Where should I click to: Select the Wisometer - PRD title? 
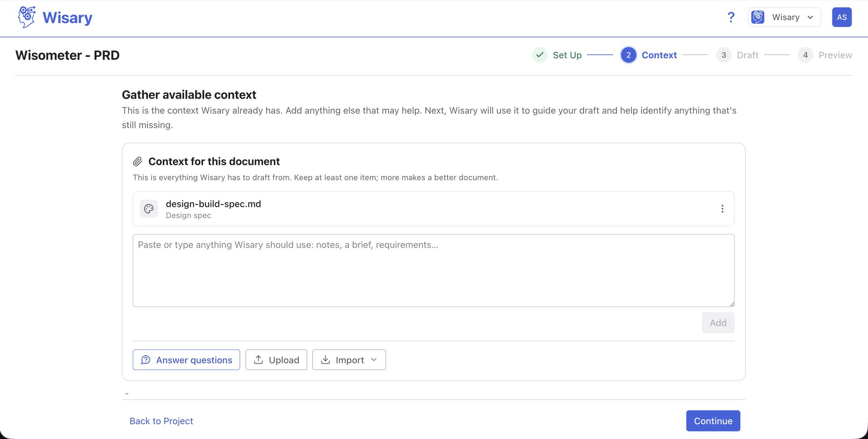point(67,55)
